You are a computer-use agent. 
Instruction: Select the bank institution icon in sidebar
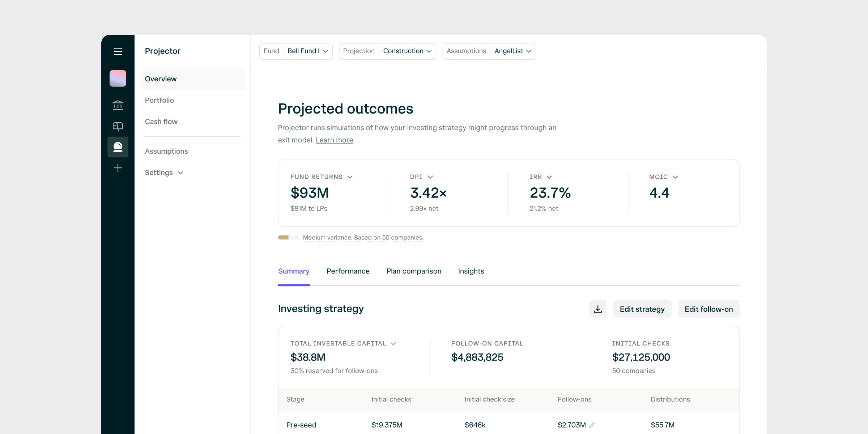118,105
